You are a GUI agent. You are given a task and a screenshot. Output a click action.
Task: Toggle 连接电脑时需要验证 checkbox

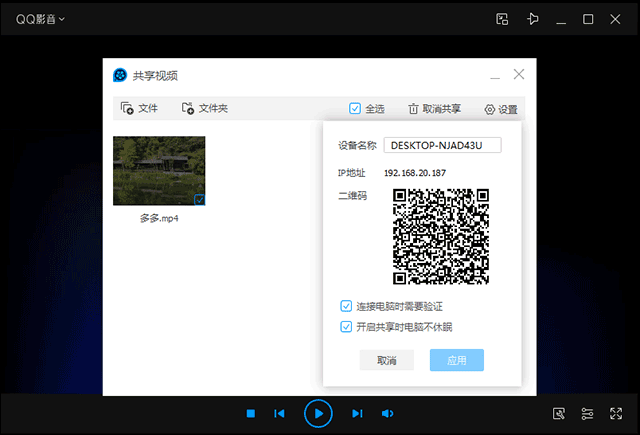point(346,305)
